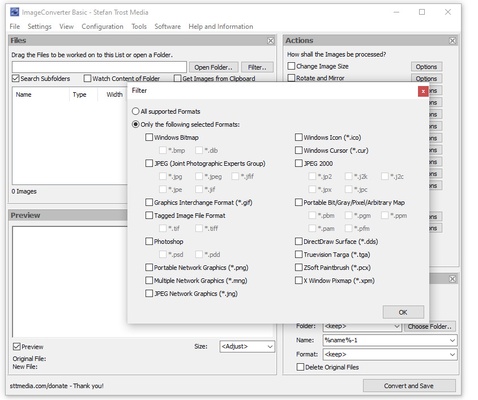
Task: Tick Portable Network Graphics (*.png)
Action: [149, 267]
